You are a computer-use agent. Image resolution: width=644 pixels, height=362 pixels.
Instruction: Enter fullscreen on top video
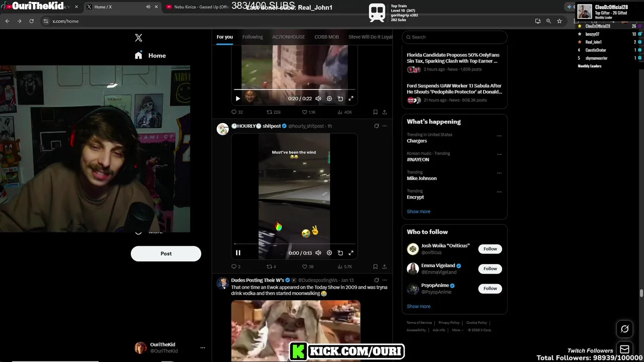point(351,99)
